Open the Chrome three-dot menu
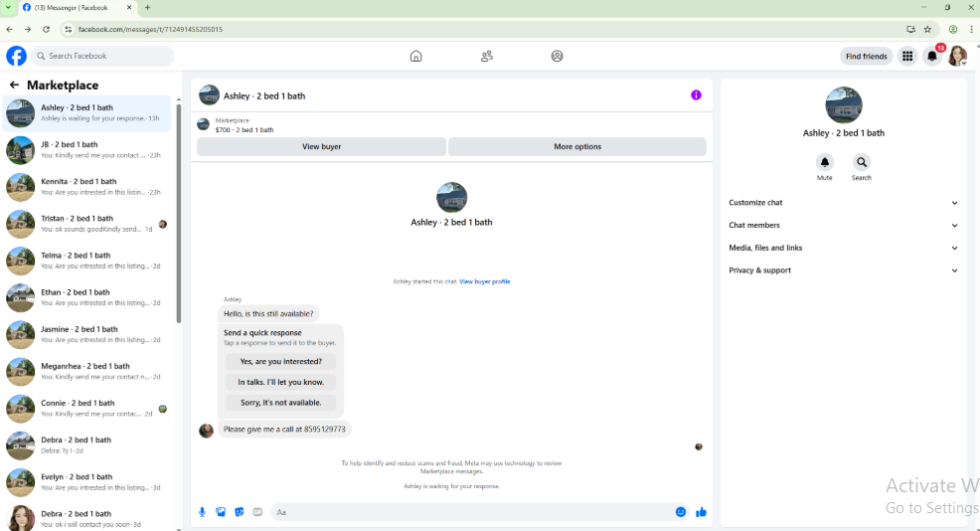 971,30
